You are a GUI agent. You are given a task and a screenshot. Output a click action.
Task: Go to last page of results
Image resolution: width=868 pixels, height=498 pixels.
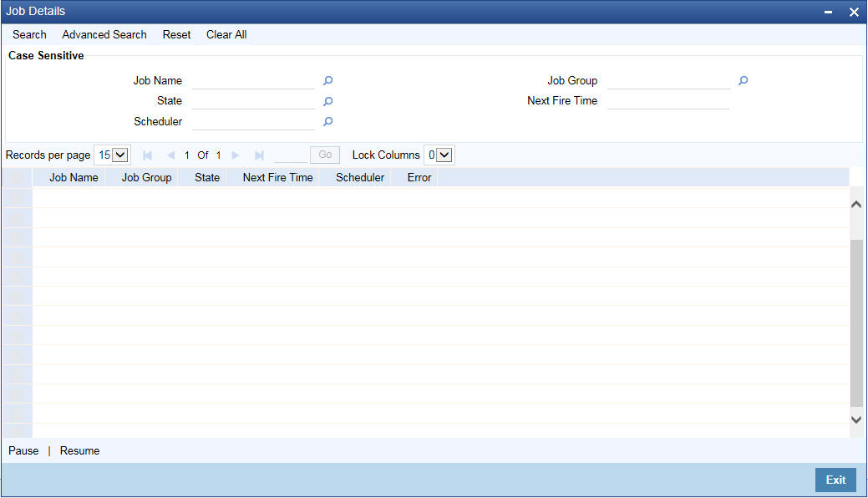click(259, 155)
